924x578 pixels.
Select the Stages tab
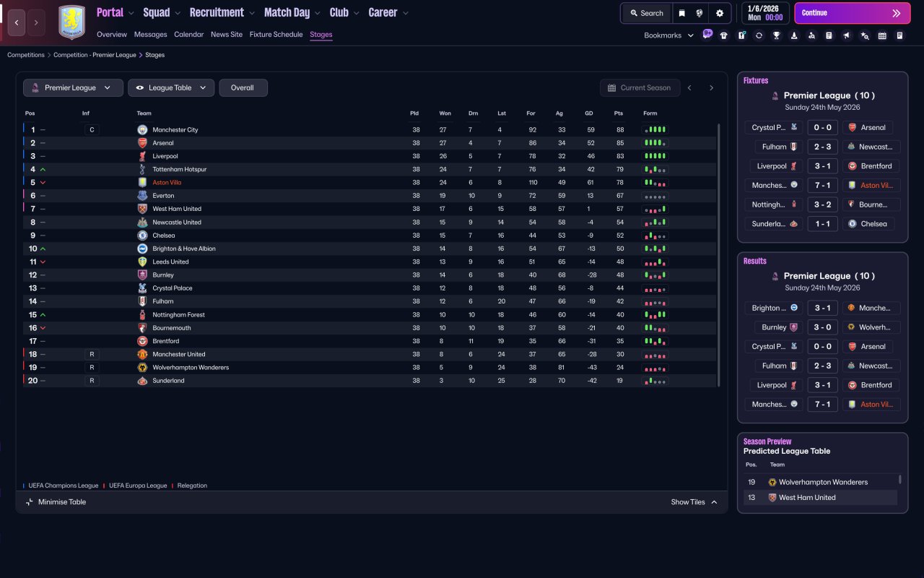[321, 35]
